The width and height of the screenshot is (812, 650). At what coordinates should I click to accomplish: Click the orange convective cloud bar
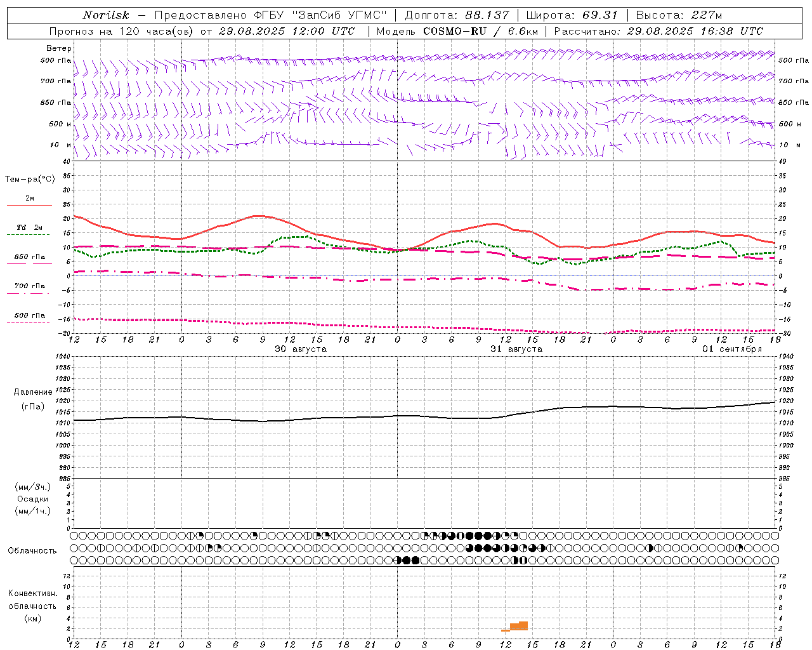[515, 627]
